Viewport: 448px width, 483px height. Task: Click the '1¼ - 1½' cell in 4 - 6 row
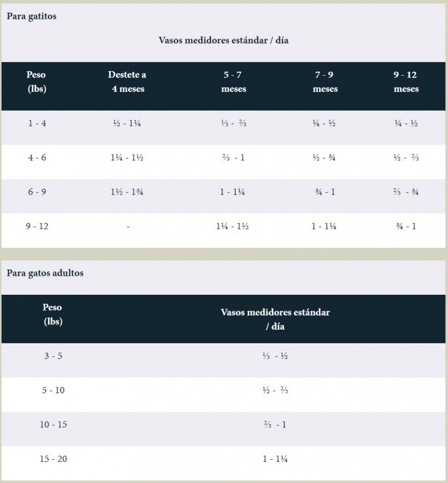click(127, 158)
